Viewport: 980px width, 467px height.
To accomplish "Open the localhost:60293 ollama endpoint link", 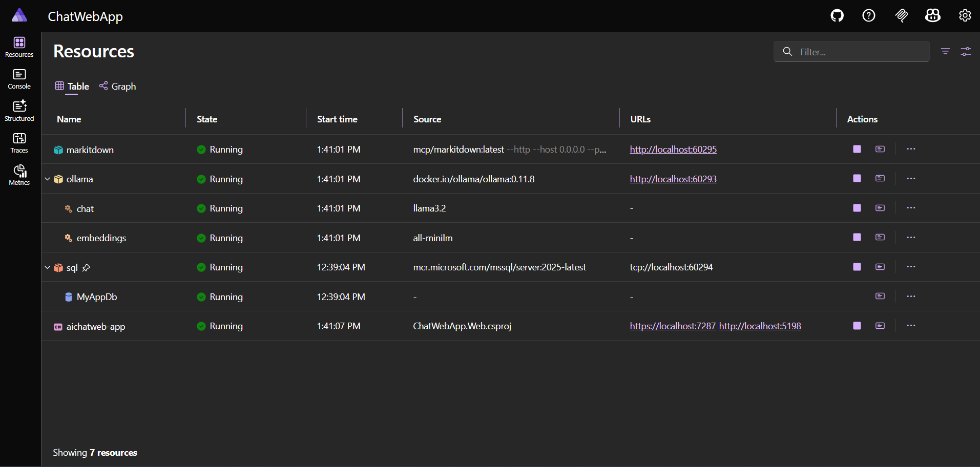I will [x=673, y=179].
